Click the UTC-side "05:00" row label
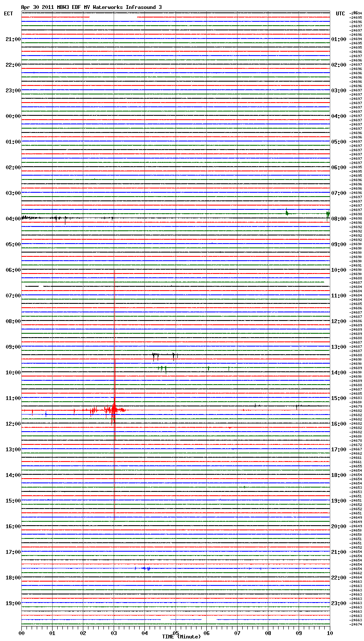 339,142
